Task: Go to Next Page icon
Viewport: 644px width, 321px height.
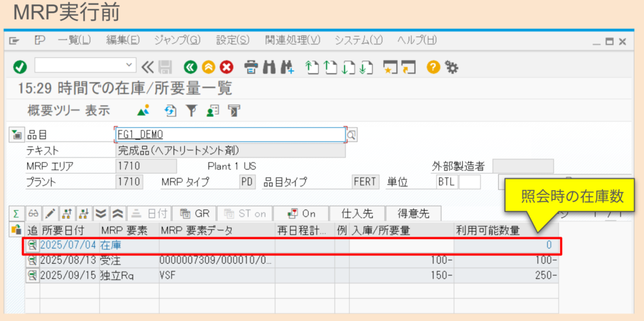Action: (x=348, y=67)
